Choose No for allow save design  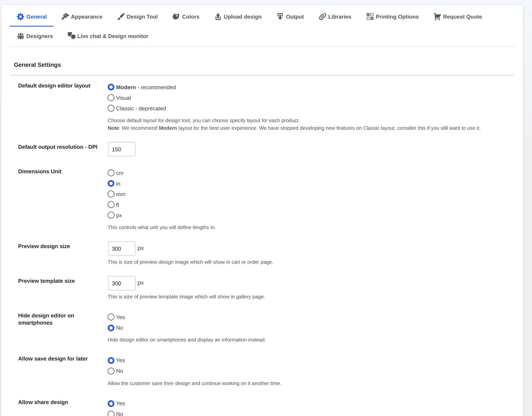(111, 371)
